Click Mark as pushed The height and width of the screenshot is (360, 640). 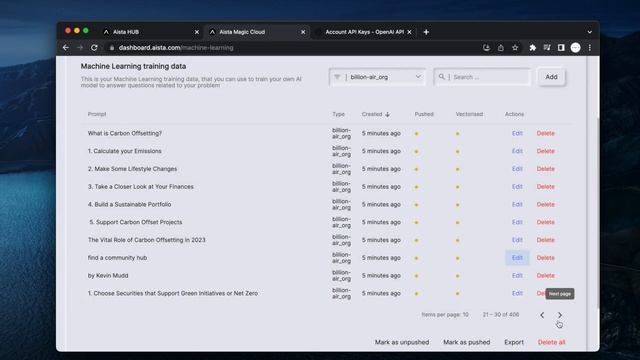coord(467,342)
